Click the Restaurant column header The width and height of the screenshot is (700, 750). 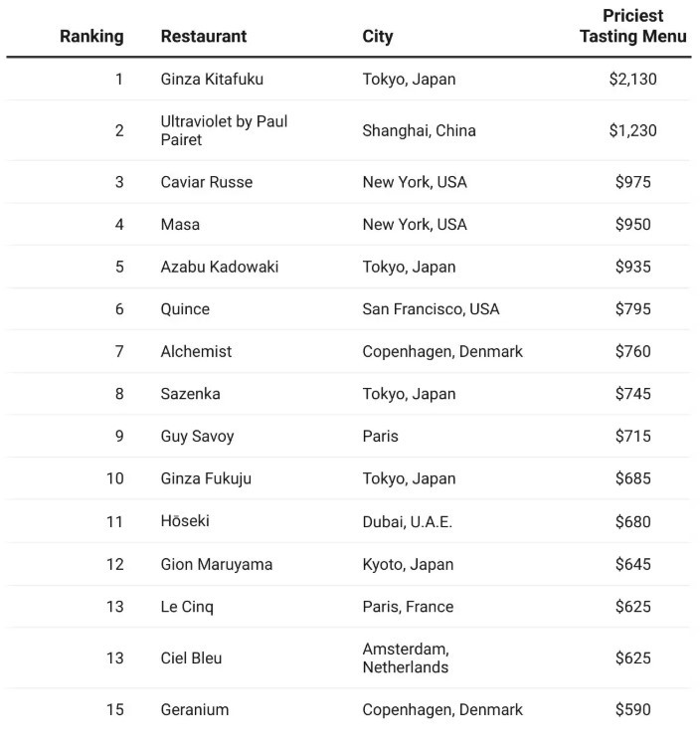[204, 37]
